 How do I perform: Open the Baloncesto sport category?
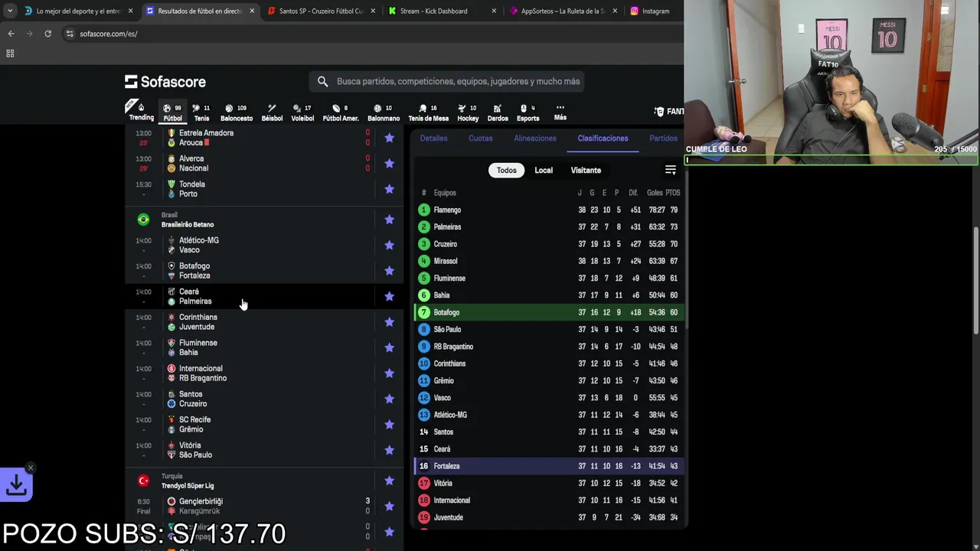point(237,112)
